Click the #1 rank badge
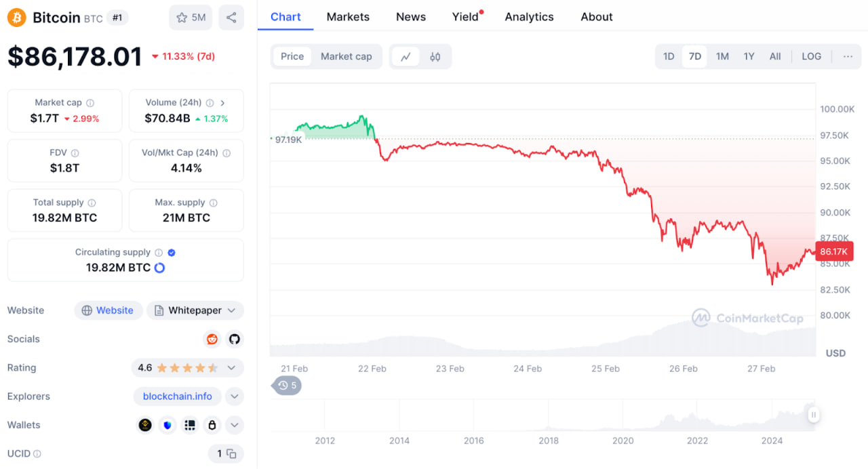This screenshot has height=469, width=868. pos(117,18)
